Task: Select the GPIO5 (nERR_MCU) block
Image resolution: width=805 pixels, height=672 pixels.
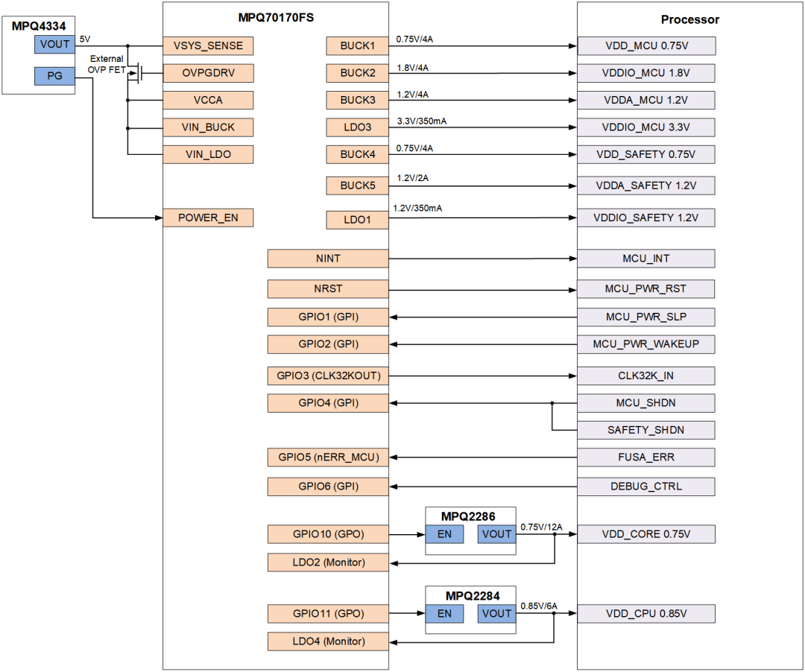Action: [328, 457]
